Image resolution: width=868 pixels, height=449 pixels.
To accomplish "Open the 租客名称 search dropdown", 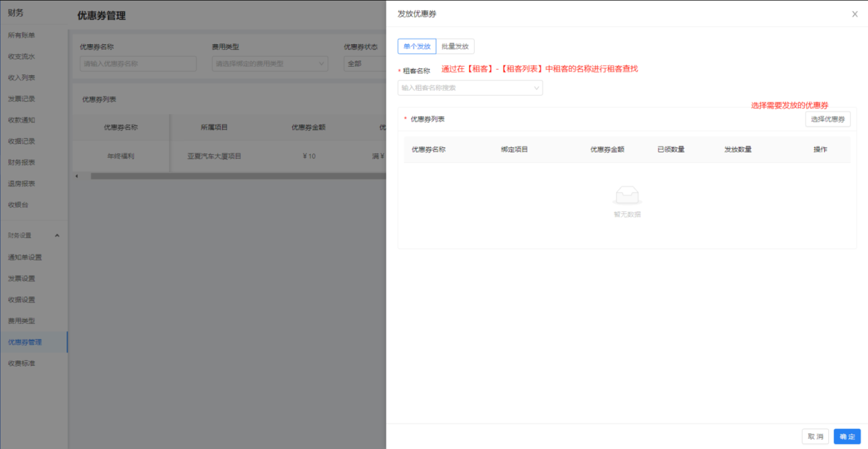I will (x=470, y=88).
